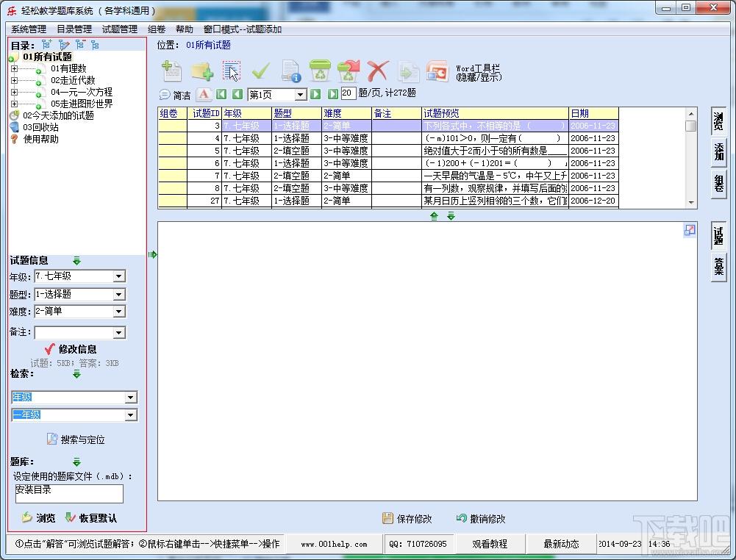Go to the next page of questions
This screenshot has height=560, width=736.
pos(315,94)
